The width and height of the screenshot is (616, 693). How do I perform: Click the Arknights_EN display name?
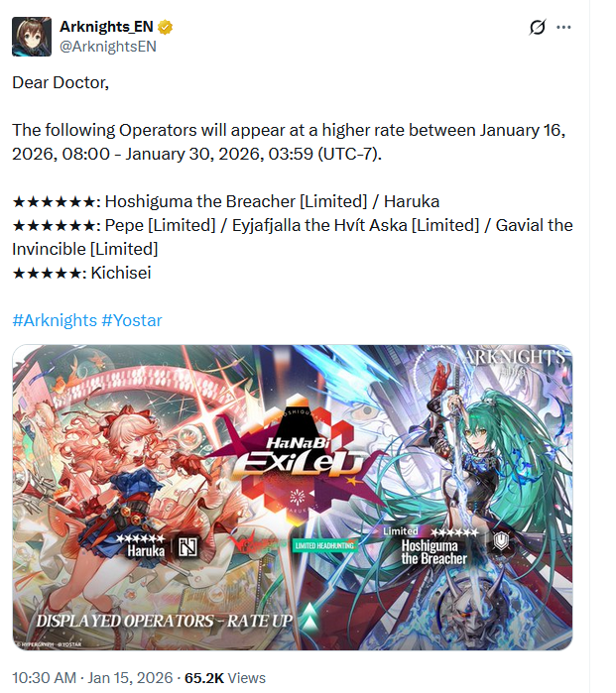point(106,27)
